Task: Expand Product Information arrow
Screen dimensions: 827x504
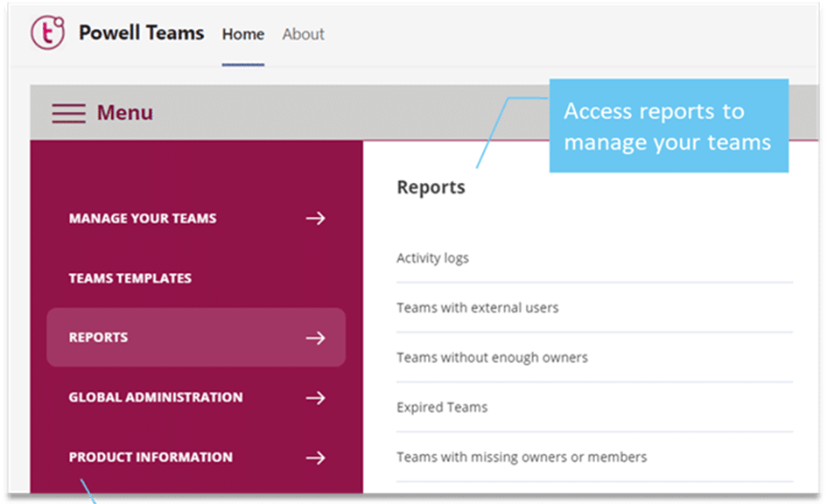Action: [315, 458]
